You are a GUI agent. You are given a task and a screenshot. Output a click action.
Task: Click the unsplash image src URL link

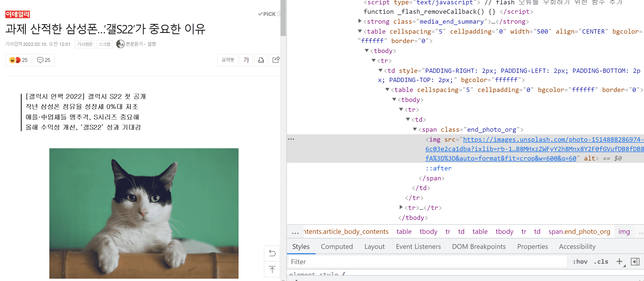[x=534, y=149]
